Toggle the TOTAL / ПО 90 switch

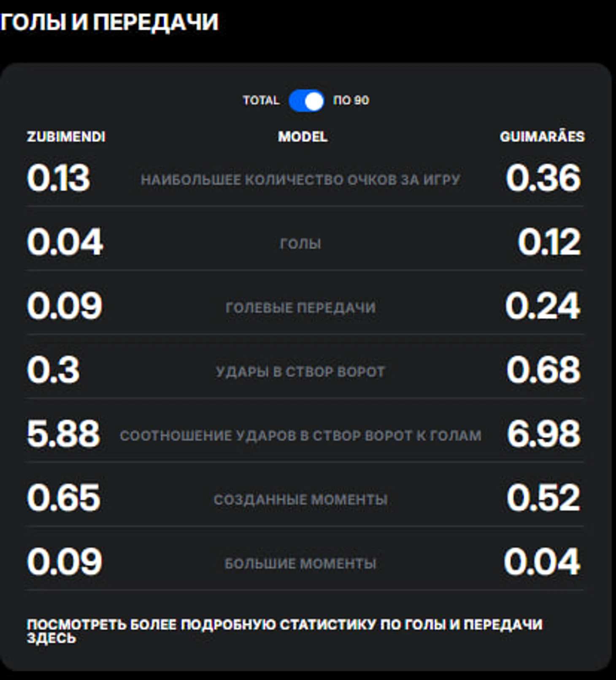coord(306,101)
